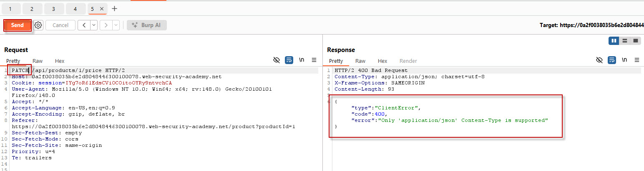Click the Target URL label

(591, 25)
